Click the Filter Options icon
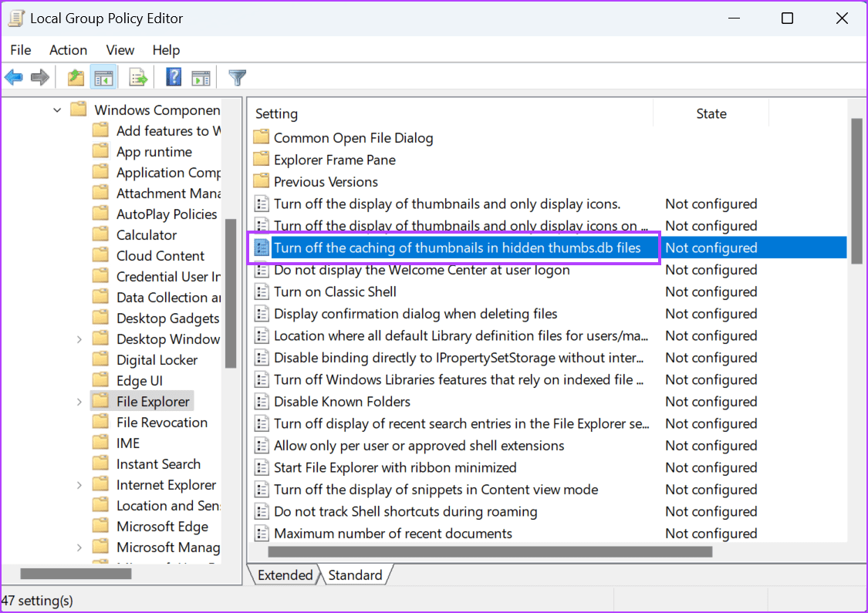Screen dimensions: 868x613 (237, 77)
